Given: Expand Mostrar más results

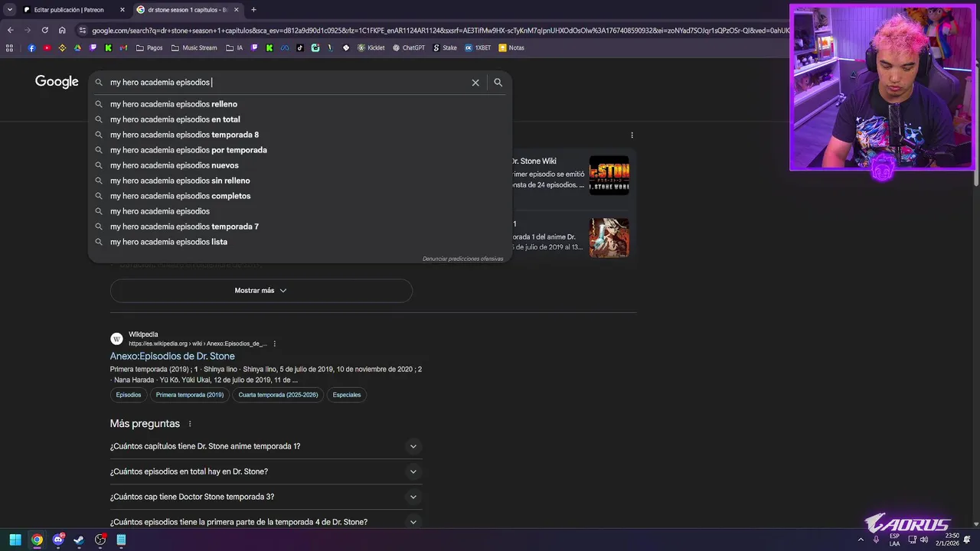Looking at the screenshot, I should pos(261,291).
